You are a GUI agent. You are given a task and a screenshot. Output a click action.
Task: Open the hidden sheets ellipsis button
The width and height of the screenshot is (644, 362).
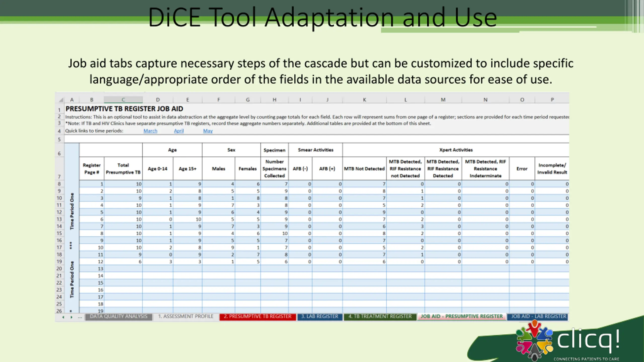80,317
